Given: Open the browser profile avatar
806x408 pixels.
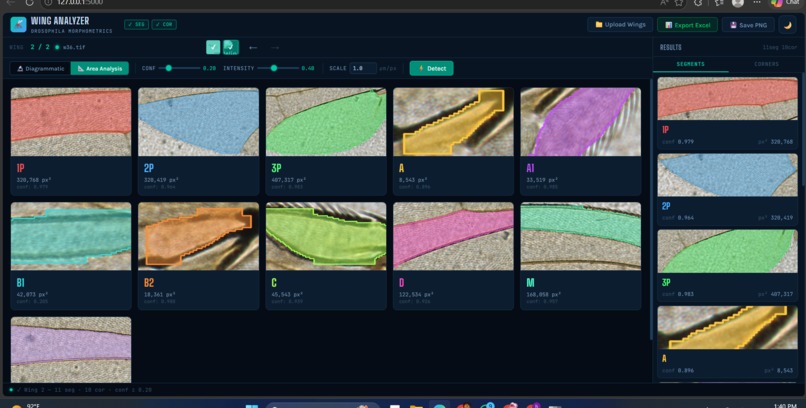Looking at the screenshot, I should coord(738,3).
